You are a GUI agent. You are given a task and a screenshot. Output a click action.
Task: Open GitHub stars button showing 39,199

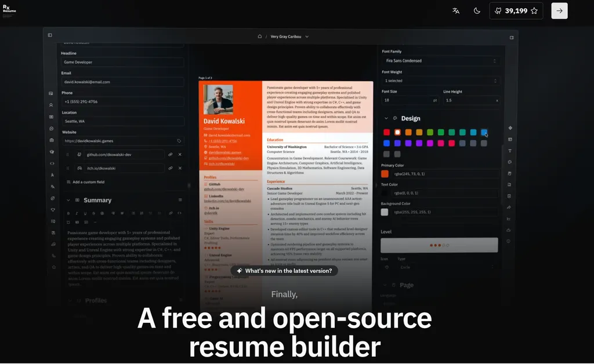(x=516, y=11)
